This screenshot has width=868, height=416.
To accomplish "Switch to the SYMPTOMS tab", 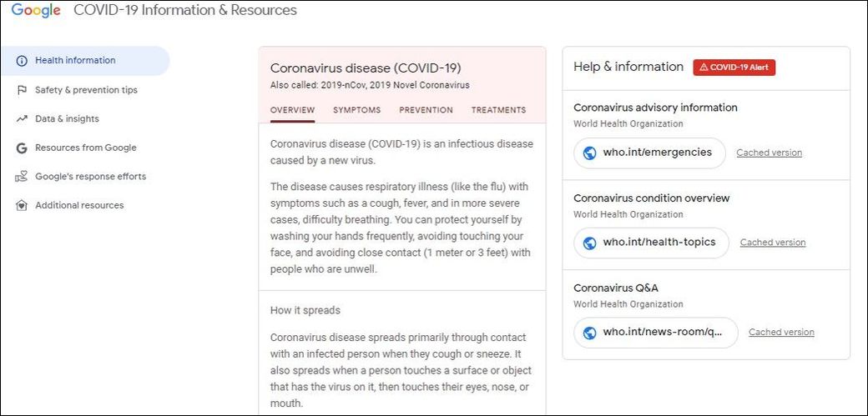I will tap(357, 110).
